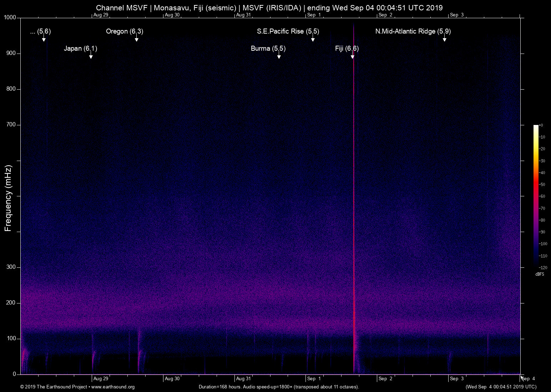Click the Duration=168 hours caption text
Screen dimensions: 551x392
(278, 387)
